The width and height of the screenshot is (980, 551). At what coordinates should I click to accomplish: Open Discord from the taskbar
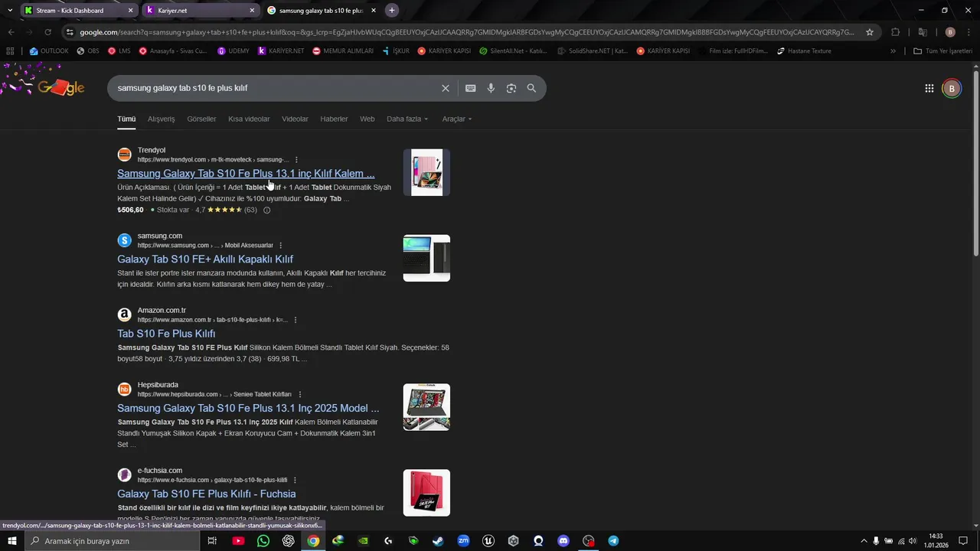(x=563, y=541)
